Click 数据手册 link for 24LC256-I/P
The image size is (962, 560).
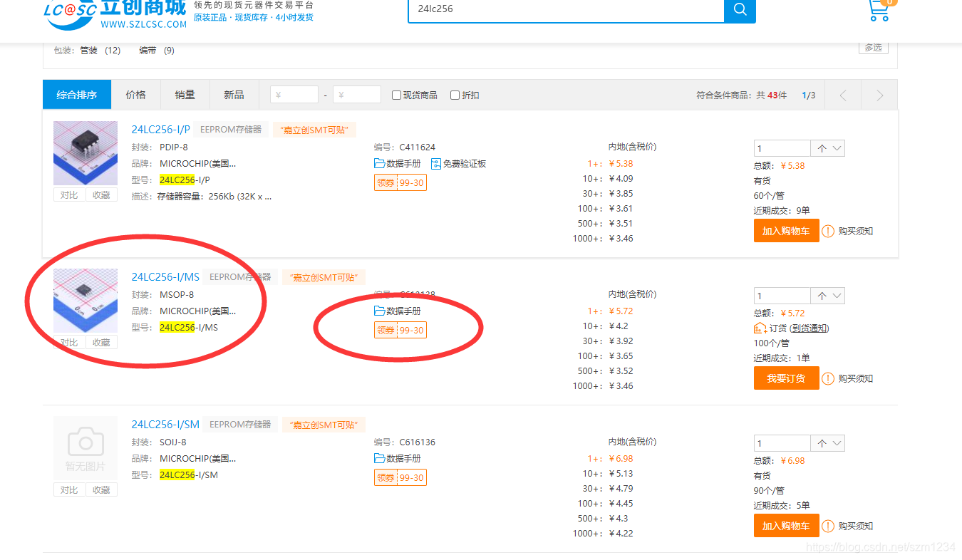pyautogui.click(x=403, y=164)
